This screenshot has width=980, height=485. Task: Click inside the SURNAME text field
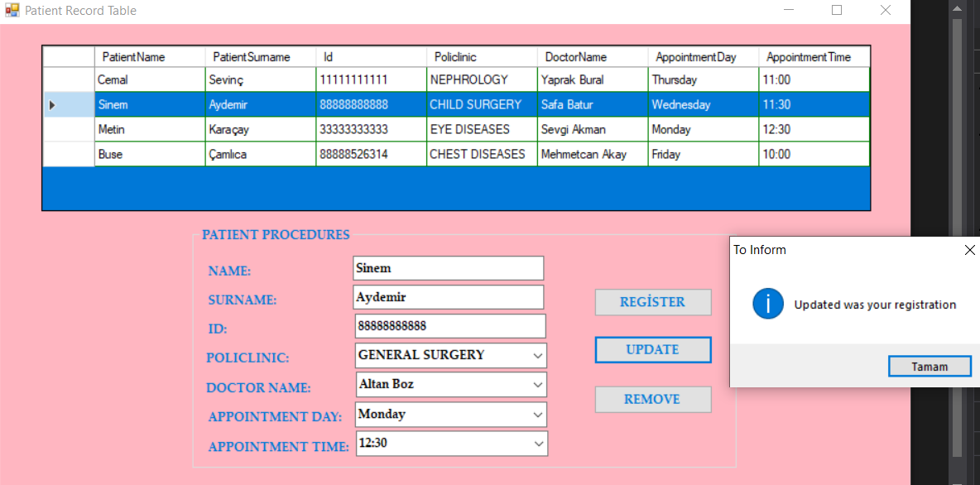tap(448, 296)
